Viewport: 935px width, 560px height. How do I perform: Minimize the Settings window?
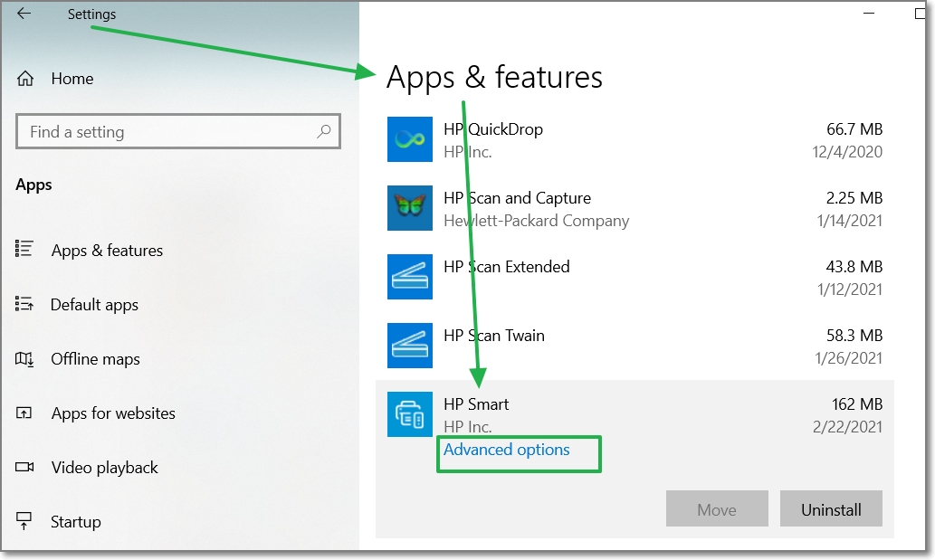[869, 13]
